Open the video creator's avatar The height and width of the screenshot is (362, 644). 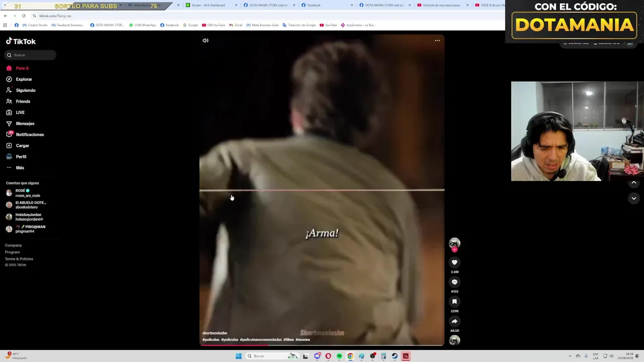pos(454,243)
